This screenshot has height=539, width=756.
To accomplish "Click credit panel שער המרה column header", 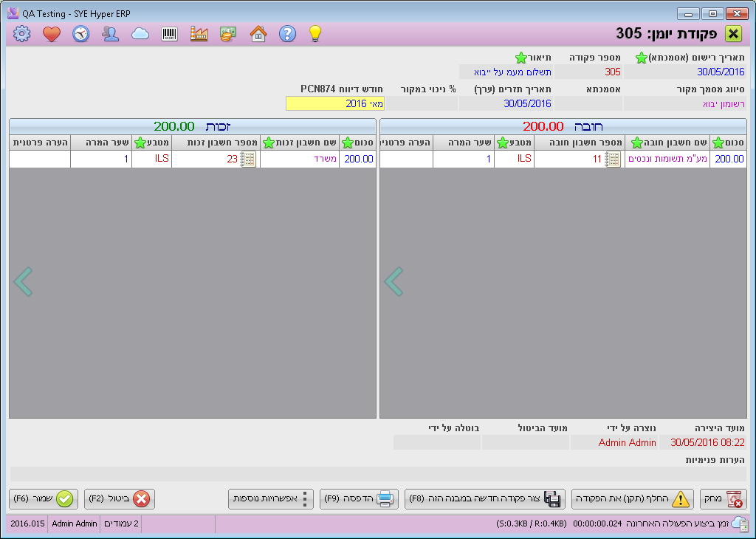I will tap(101, 143).
